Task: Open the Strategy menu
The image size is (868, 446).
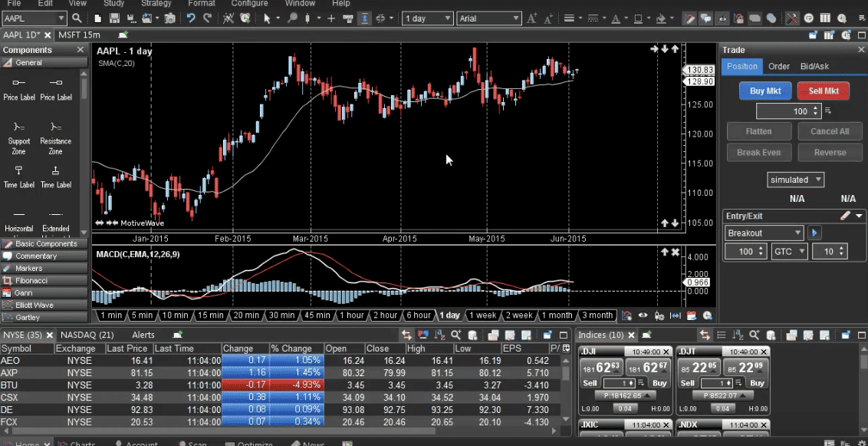Action: point(156,3)
